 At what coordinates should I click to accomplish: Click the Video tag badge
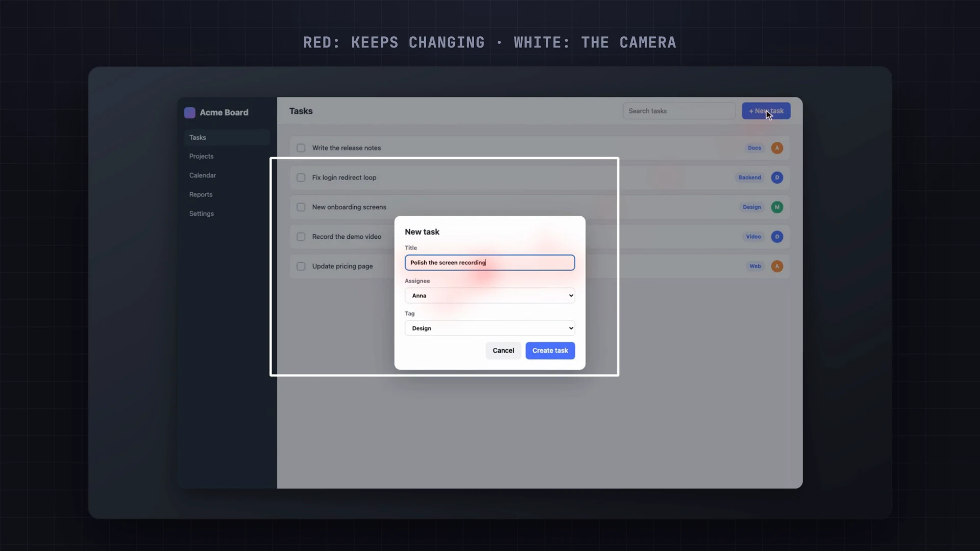(753, 237)
